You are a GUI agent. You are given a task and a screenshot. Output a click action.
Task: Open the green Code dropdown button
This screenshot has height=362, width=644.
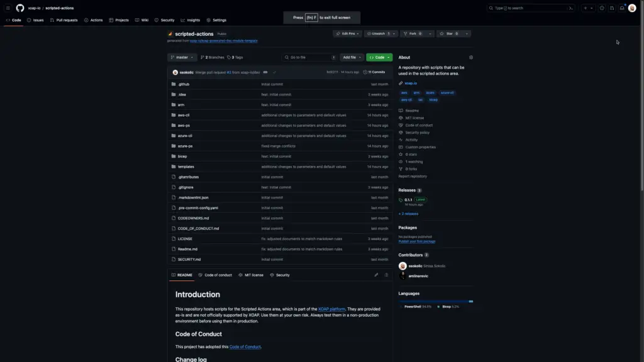(x=379, y=57)
